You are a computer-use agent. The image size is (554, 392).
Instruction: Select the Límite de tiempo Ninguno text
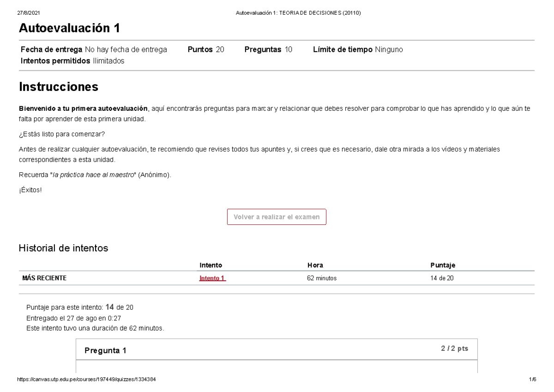[x=358, y=49]
